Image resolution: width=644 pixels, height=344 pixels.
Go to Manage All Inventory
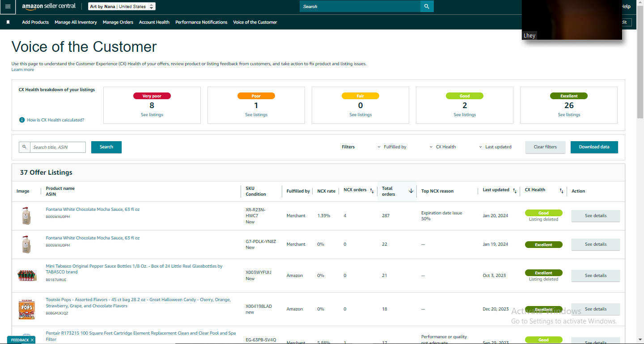(x=76, y=22)
